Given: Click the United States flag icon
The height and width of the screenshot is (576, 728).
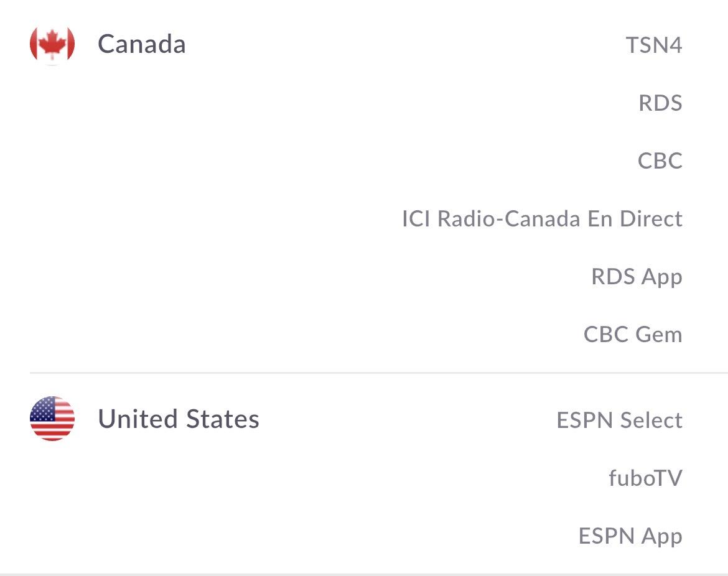Looking at the screenshot, I should pyautogui.click(x=52, y=419).
